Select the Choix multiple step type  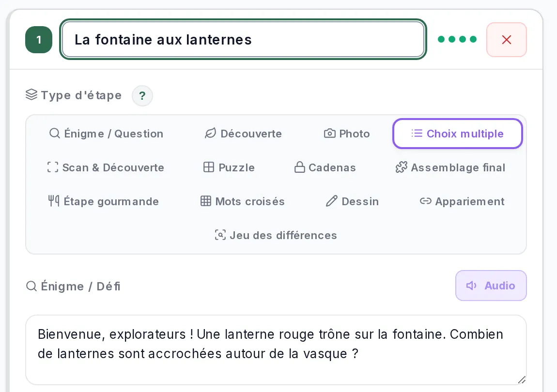458,134
